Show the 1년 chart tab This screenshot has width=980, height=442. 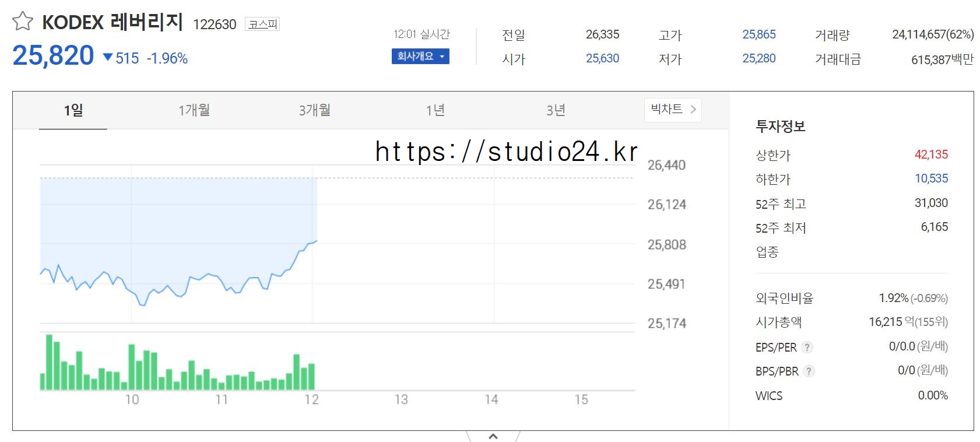(435, 110)
